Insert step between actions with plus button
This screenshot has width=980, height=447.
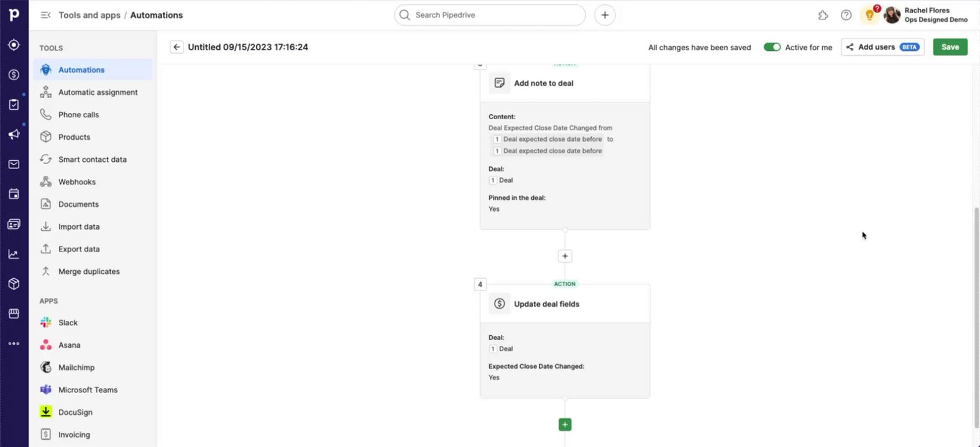tap(565, 256)
